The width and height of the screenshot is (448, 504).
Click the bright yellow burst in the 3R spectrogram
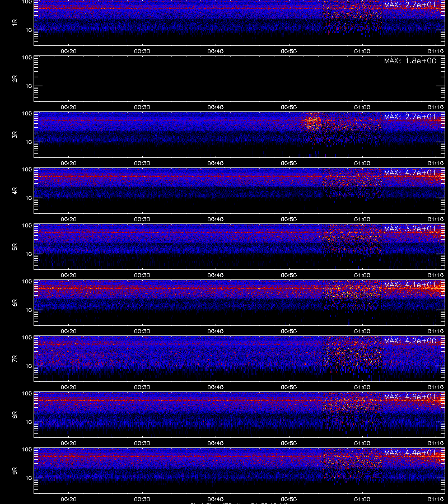point(311,122)
